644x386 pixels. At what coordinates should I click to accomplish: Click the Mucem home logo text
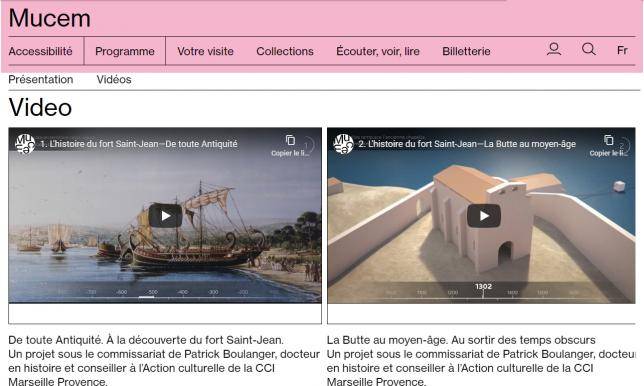point(49,18)
